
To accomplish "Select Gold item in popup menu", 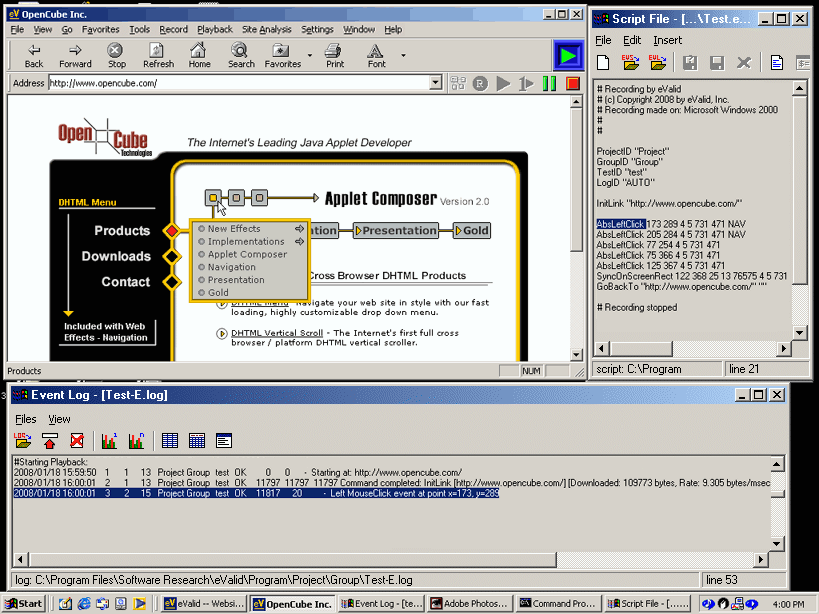I will coord(218,292).
